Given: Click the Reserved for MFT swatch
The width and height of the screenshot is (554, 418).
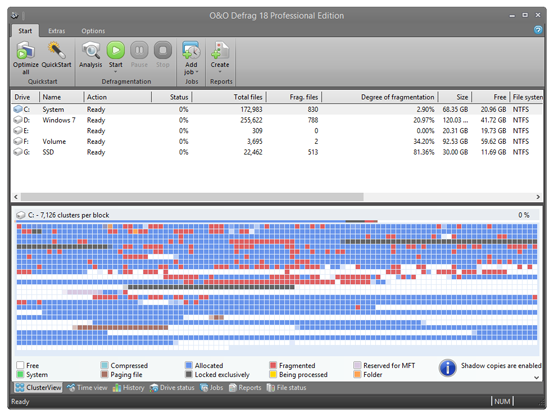Looking at the screenshot, I should pos(357,365).
